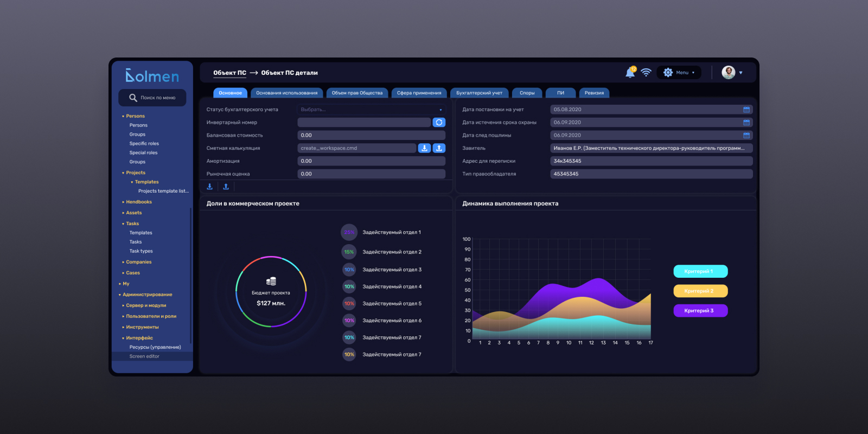Click the Поиск по меню search field

(x=152, y=98)
